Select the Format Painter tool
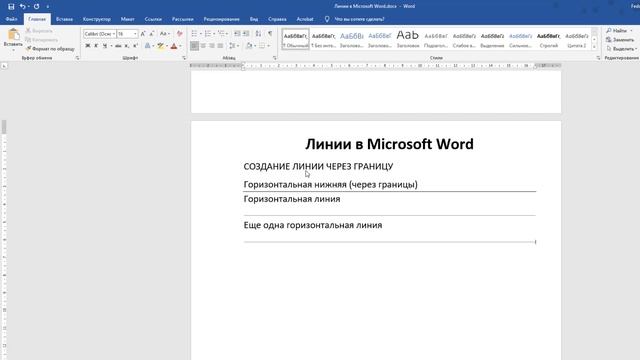This screenshot has height=360, width=640. coord(50,49)
